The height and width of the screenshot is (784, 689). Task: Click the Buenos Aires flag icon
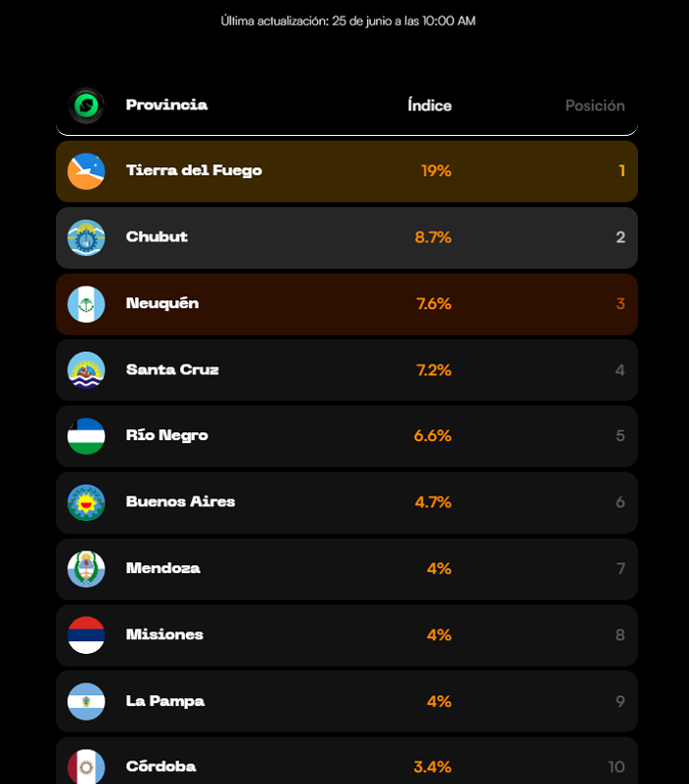coord(86,502)
